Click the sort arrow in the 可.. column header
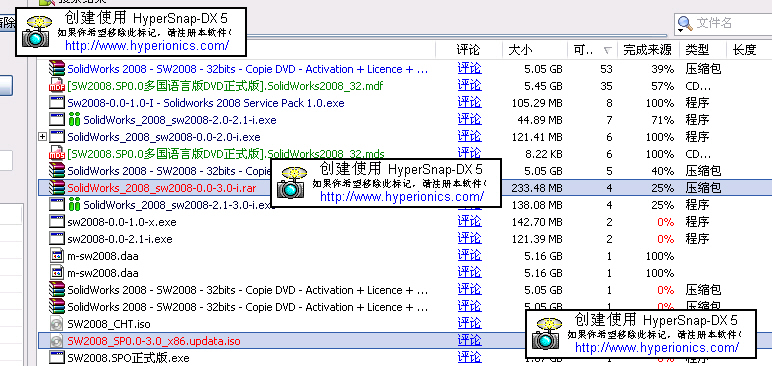The height and width of the screenshot is (366, 772). coord(608,50)
